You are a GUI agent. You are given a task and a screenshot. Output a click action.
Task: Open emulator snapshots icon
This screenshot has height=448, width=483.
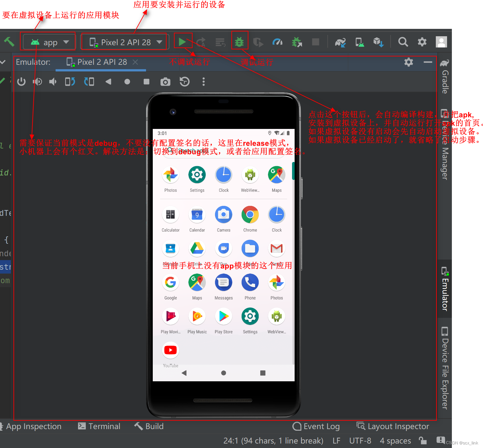pyautogui.click(x=185, y=82)
